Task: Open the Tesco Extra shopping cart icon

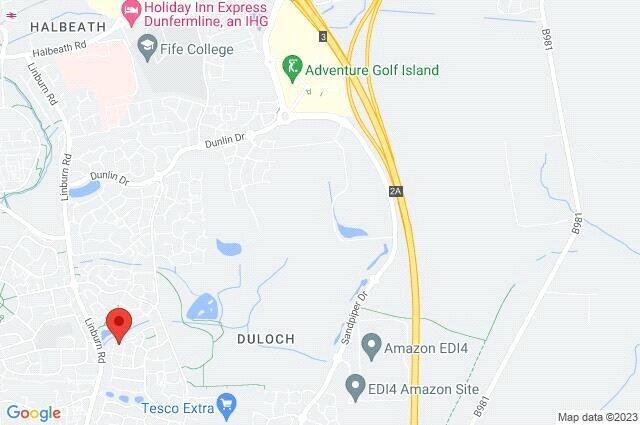Action: click(227, 407)
